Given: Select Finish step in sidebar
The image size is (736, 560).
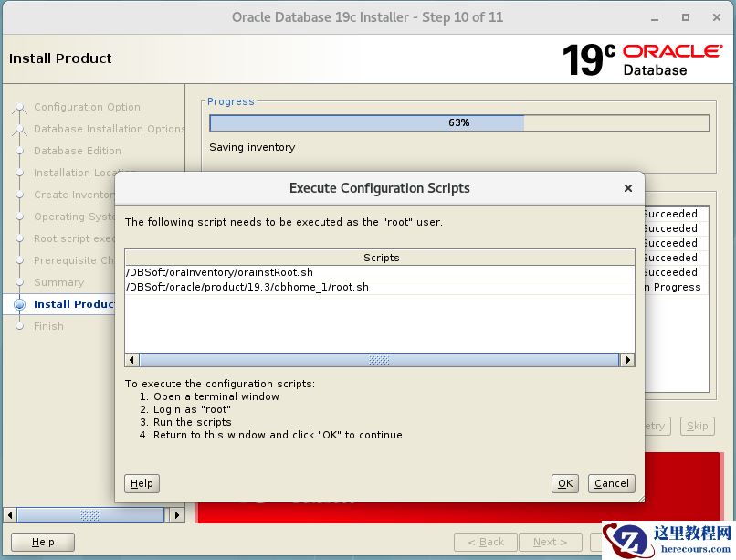Looking at the screenshot, I should (48, 326).
